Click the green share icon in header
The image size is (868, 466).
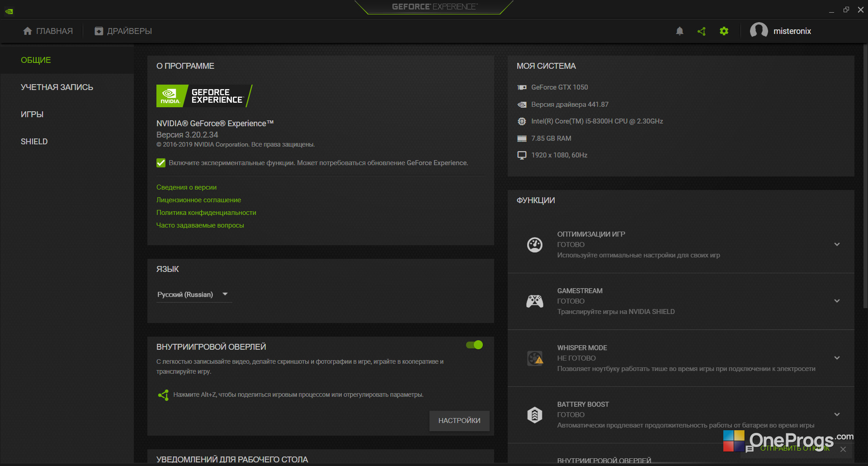(702, 31)
